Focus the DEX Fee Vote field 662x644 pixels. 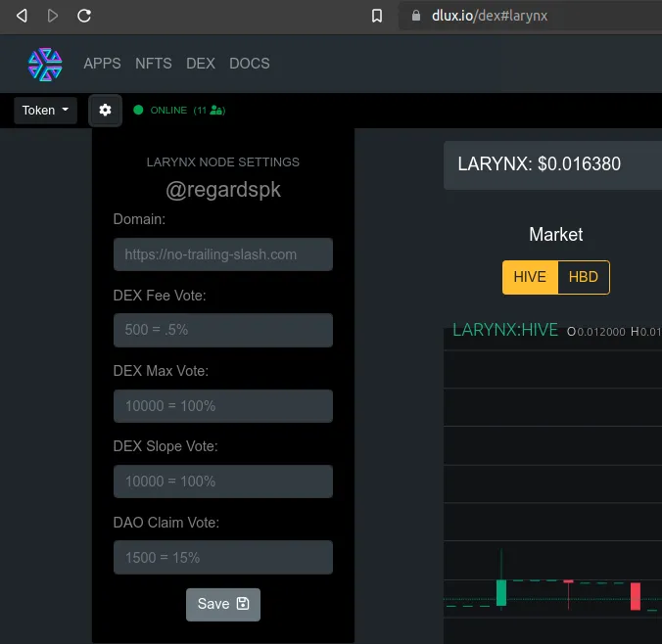(x=223, y=330)
